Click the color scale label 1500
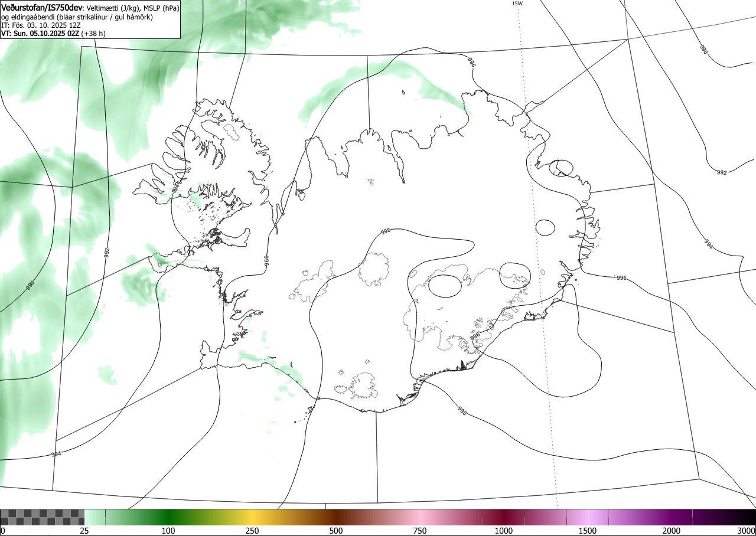Screen dimensions: 756x536 (588, 531)
